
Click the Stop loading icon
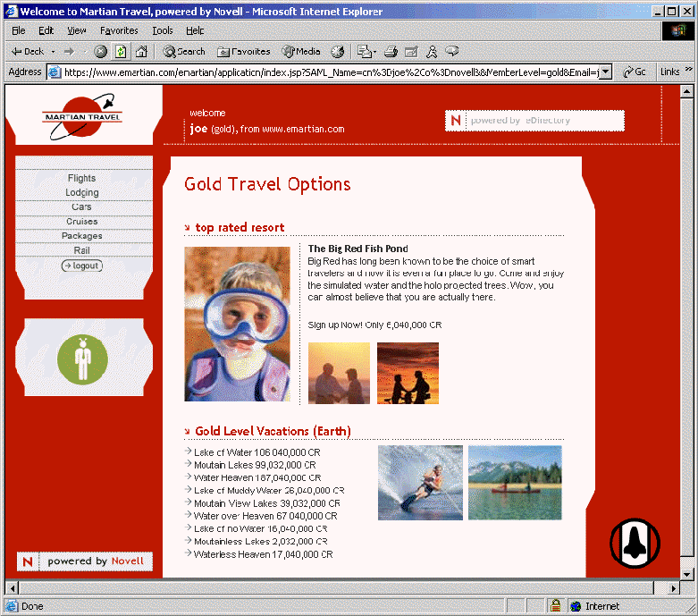click(101, 52)
